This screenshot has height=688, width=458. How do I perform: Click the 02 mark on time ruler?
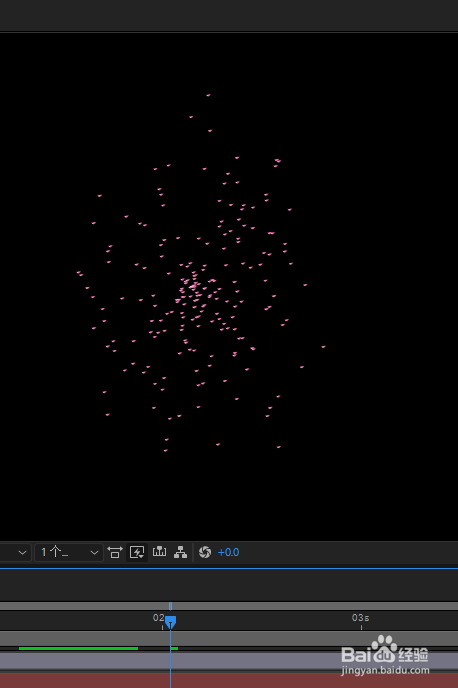tap(158, 618)
